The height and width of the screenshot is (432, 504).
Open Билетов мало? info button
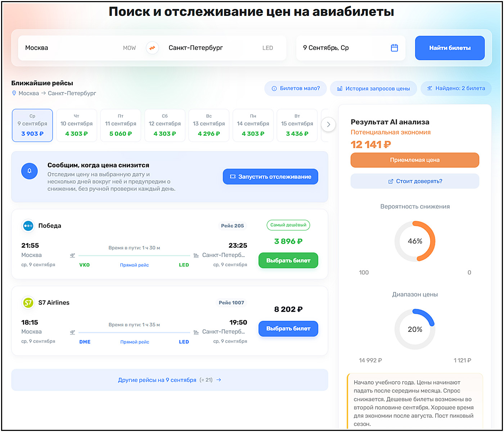point(296,89)
